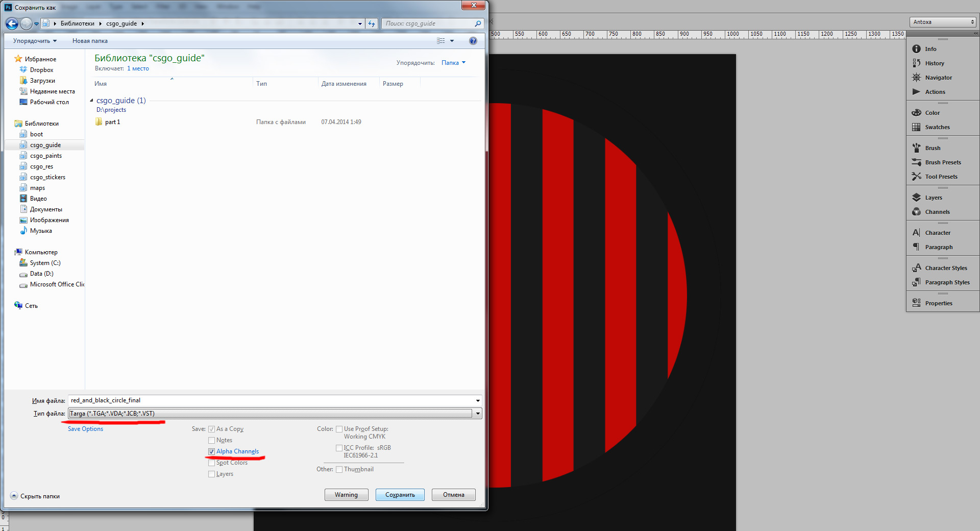Open the Загрузки folder
Image resolution: width=980 pixels, height=531 pixels.
(42, 81)
